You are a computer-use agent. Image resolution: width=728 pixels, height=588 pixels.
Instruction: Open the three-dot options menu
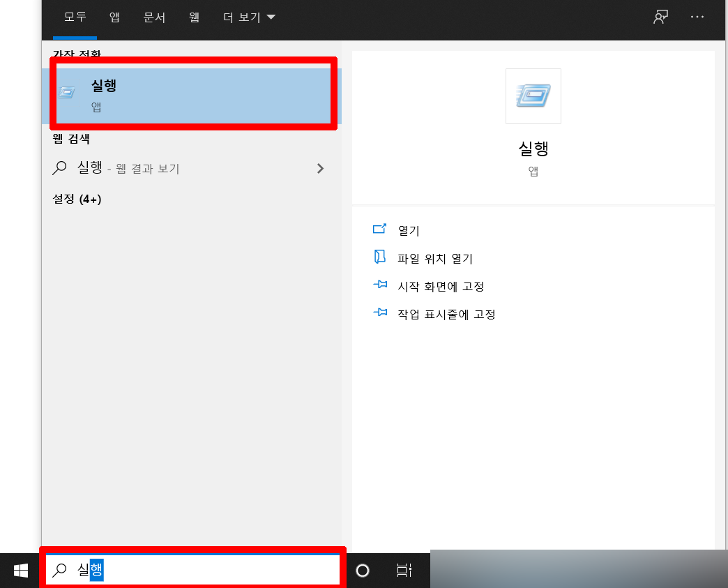[697, 17]
